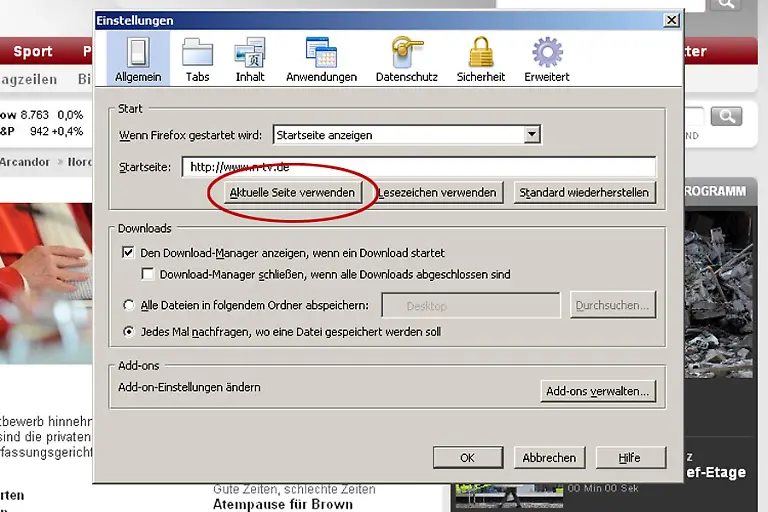Switch to Anwendungen settings panel

pos(321,59)
